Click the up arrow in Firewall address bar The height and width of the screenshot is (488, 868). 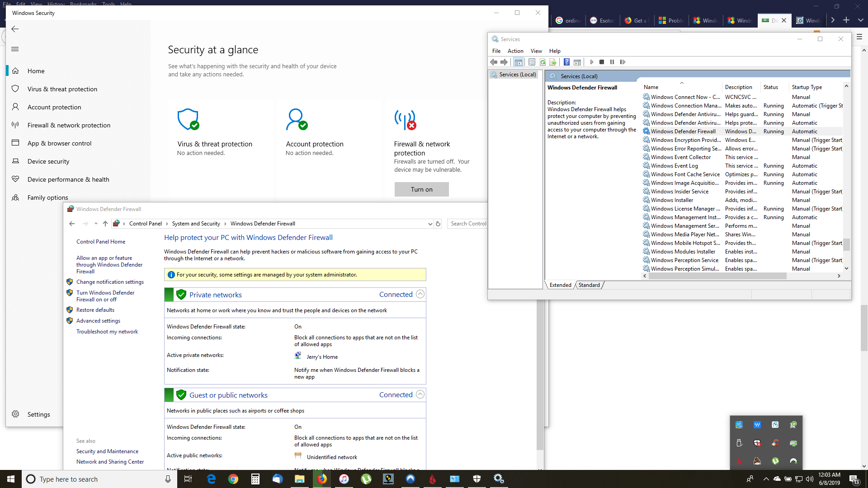tap(105, 224)
